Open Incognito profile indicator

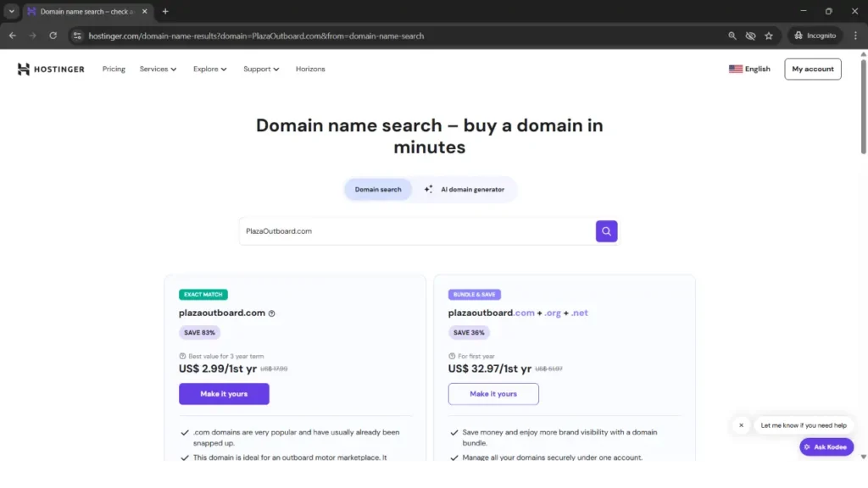click(x=815, y=36)
